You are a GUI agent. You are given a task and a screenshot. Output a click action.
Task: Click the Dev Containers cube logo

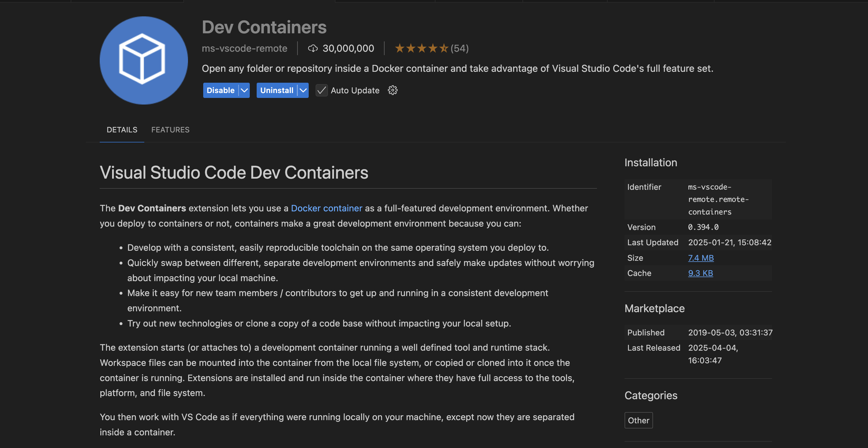point(143,60)
